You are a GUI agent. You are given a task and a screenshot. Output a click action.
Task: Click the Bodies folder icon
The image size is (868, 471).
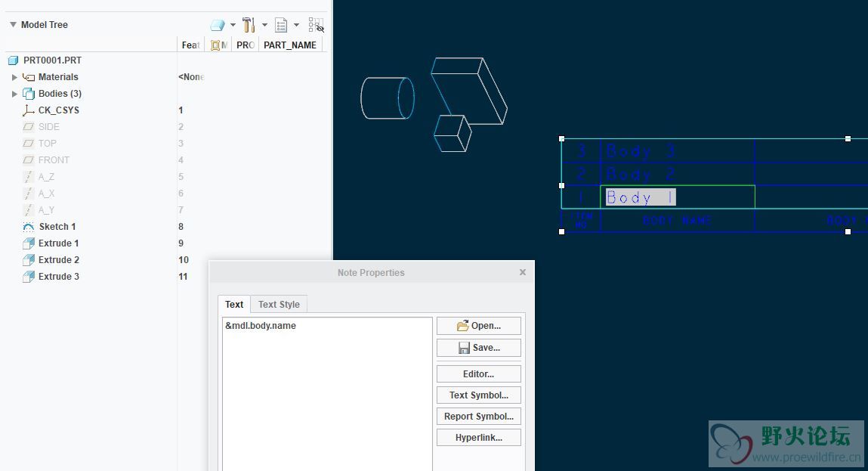pyautogui.click(x=28, y=94)
